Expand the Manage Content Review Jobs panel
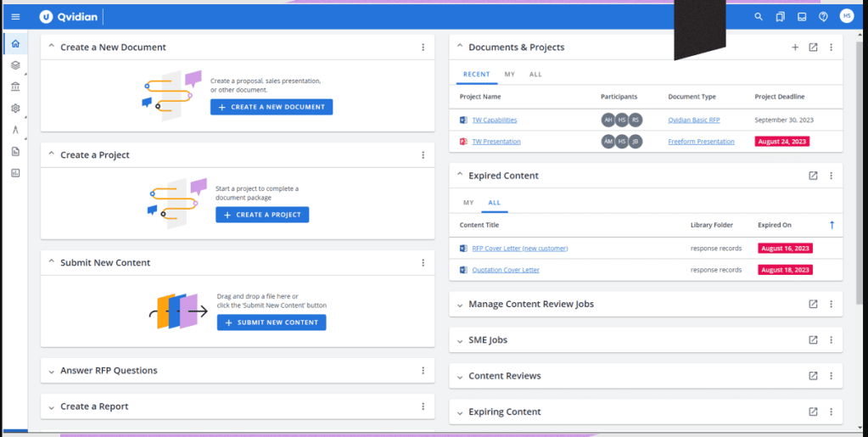Image resolution: width=868 pixels, height=437 pixels. pyautogui.click(x=460, y=305)
